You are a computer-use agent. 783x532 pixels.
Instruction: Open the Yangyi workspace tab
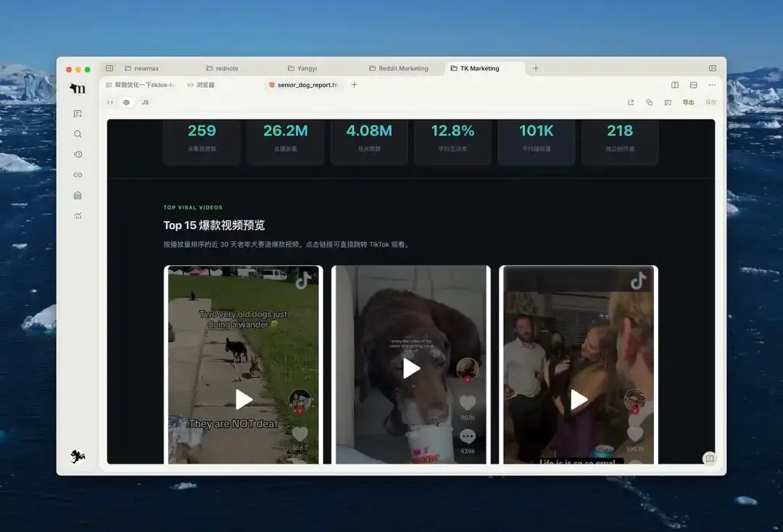tap(302, 68)
